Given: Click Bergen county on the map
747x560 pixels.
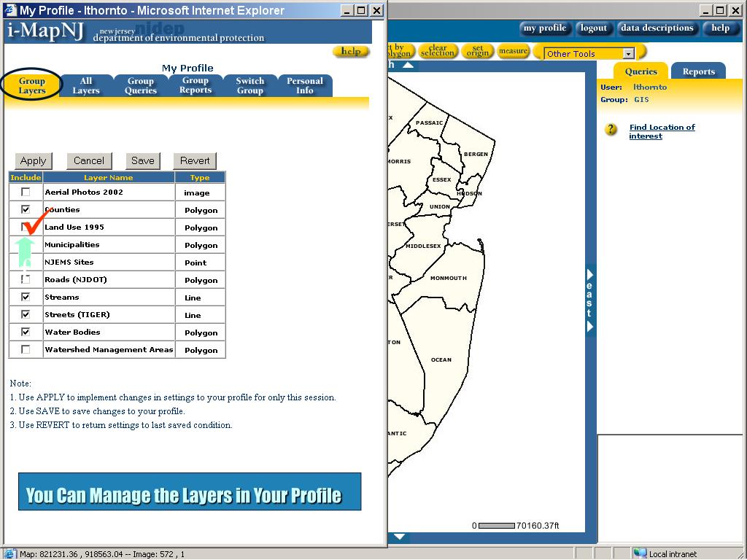Looking at the screenshot, I should coord(476,154).
